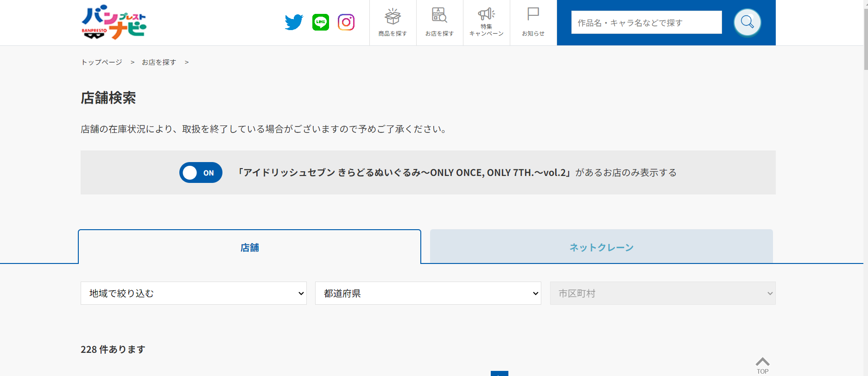
Task: Select the 店舗 tab
Action: [249, 247]
